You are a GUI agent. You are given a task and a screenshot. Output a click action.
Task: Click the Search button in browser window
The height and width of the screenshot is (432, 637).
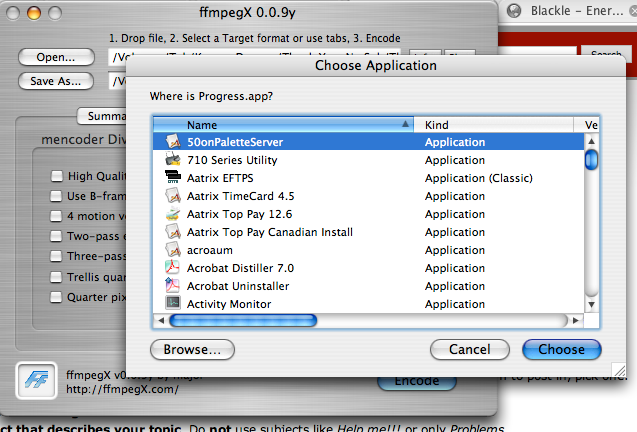click(x=606, y=54)
